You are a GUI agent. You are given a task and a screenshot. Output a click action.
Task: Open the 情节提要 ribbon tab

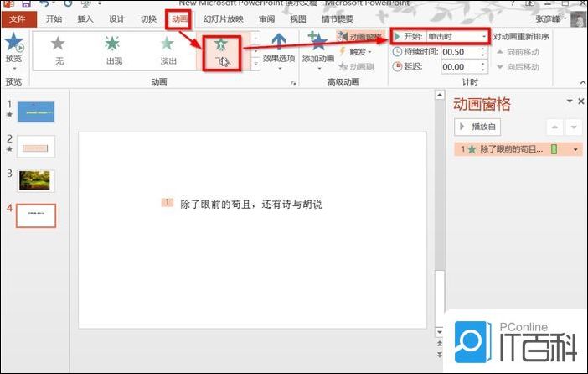pyautogui.click(x=338, y=18)
